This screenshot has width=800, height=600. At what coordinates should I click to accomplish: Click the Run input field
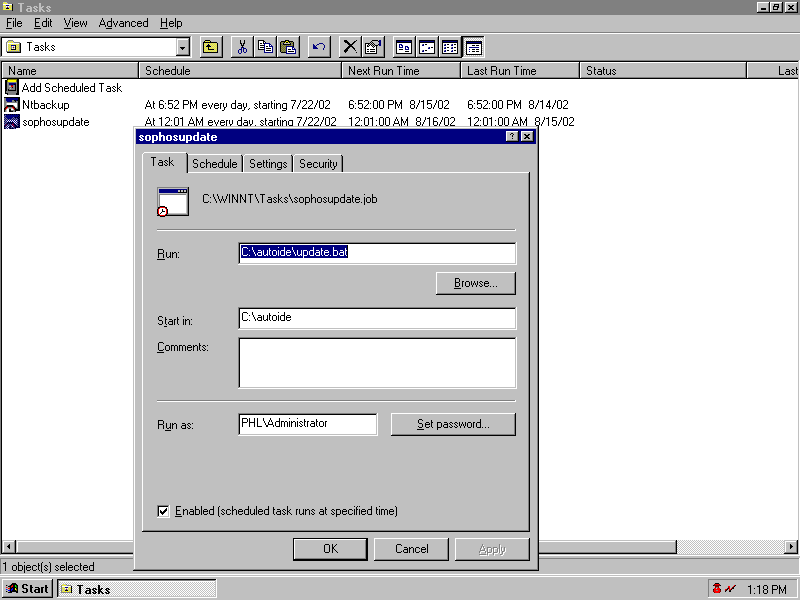tap(377, 253)
